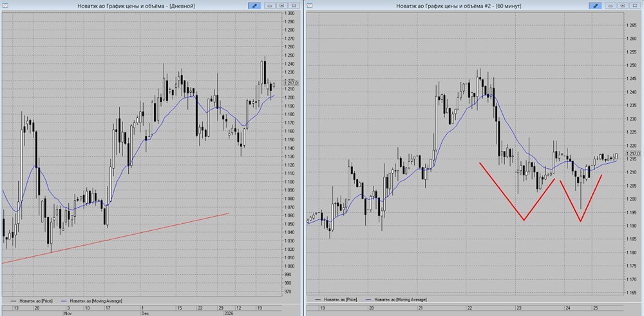Click the 1 100 price label on the daily axis
The width and height of the screenshot is (644, 316).
[x=290, y=182]
